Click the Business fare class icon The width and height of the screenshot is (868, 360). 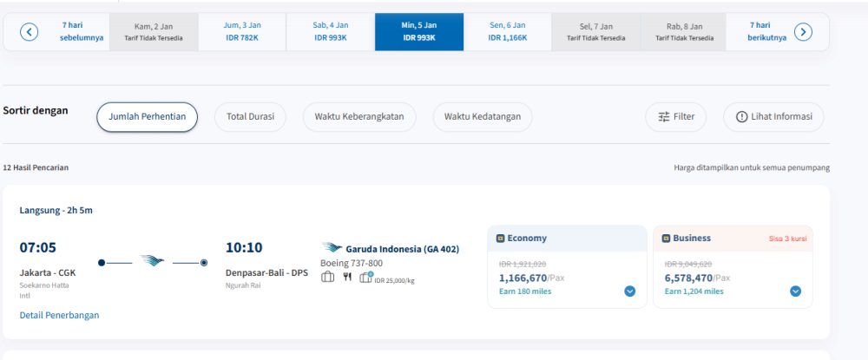point(666,239)
